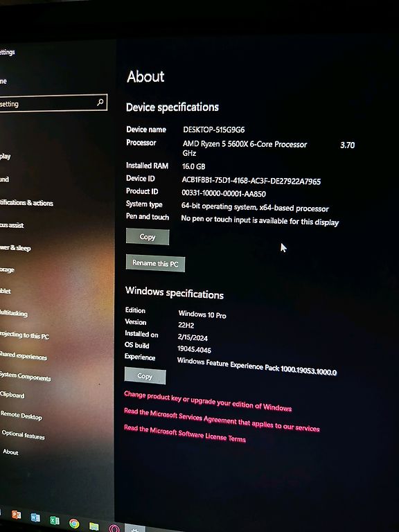Go to Settings Home
This screenshot has width=399, height=532.
coord(3,81)
